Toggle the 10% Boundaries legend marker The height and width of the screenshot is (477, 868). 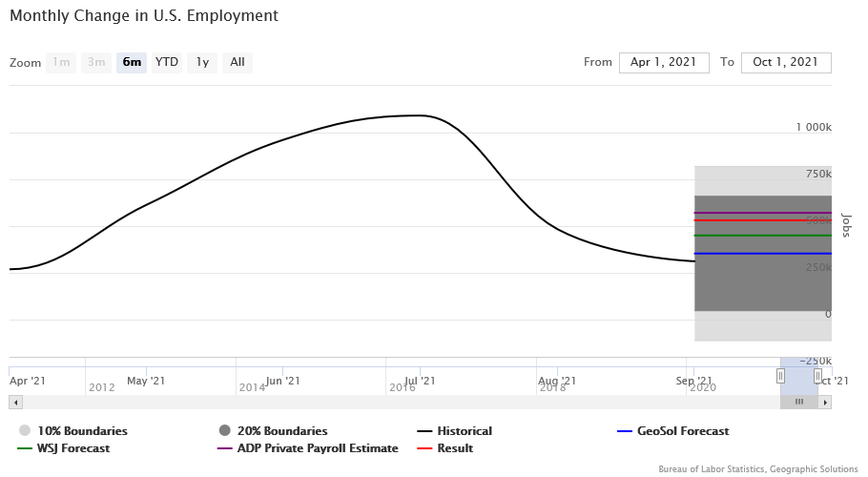[25, 431]
